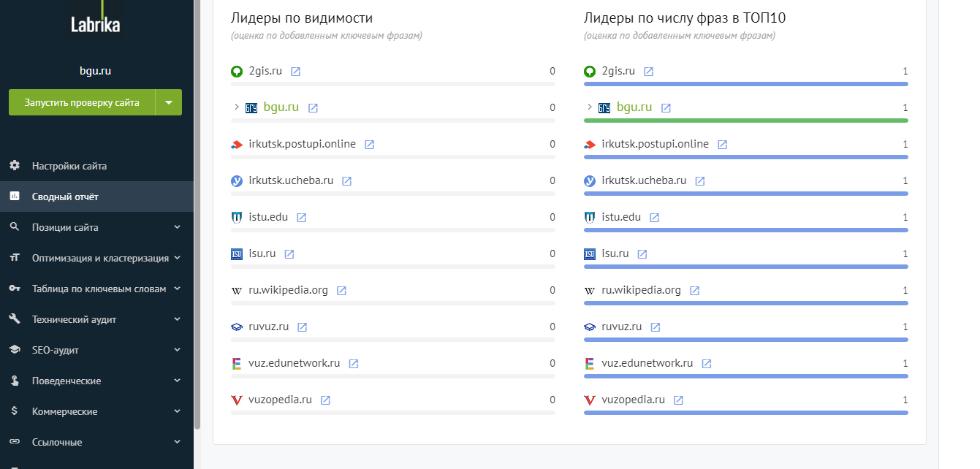Screen dimensions: 980x469
Task: Expand the Позиции сайта menu chevron
Action: [x=177, y=227]
